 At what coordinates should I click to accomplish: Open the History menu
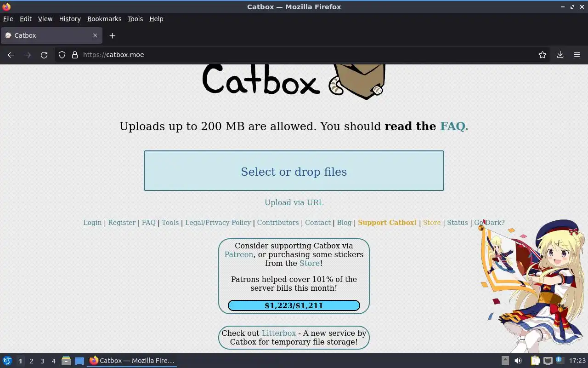click(x=70, y=19)
